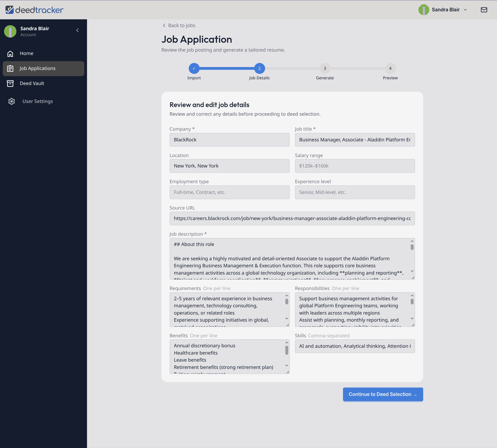Click Sandra Blair avatar in top bar

tap(423, 10)
